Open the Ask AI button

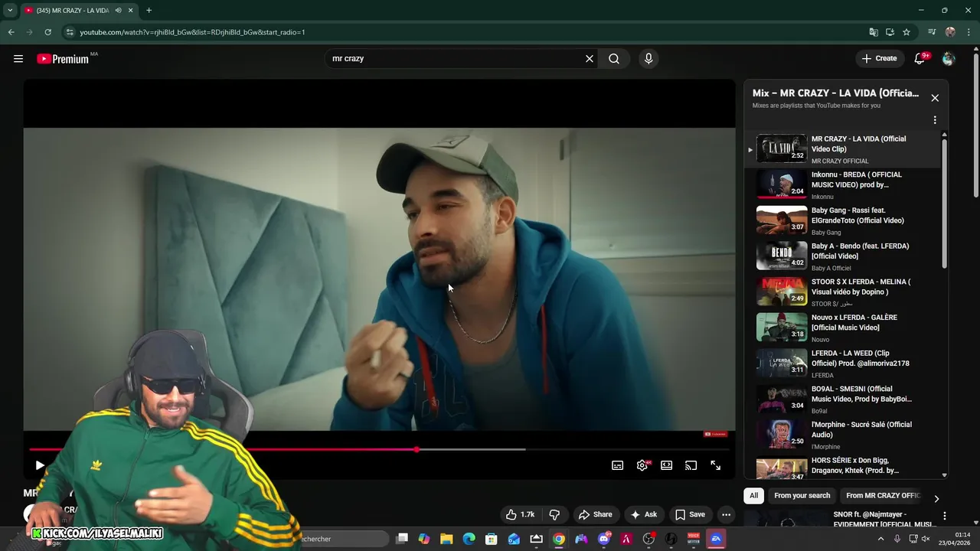tap(644, 515)
